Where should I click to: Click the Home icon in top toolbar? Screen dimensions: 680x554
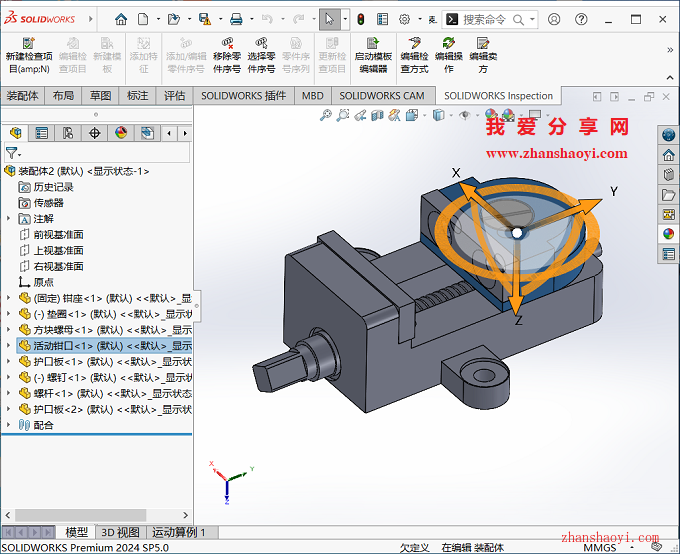[121, 19]
